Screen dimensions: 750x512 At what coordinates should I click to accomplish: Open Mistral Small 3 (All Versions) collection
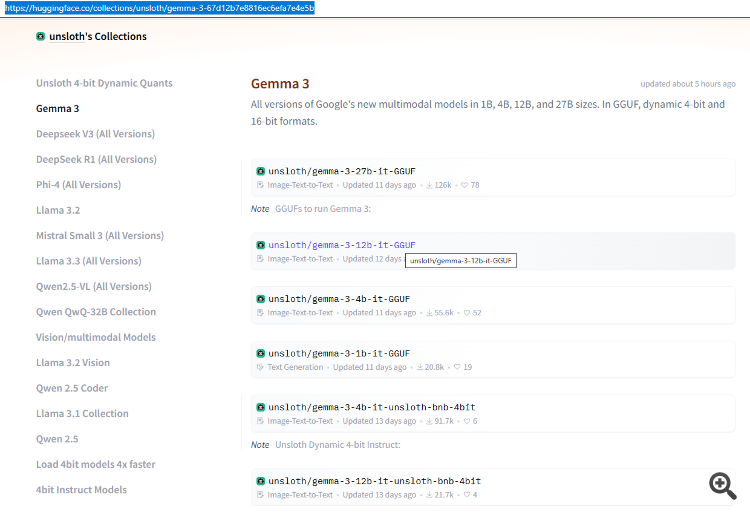coord(100,235)
